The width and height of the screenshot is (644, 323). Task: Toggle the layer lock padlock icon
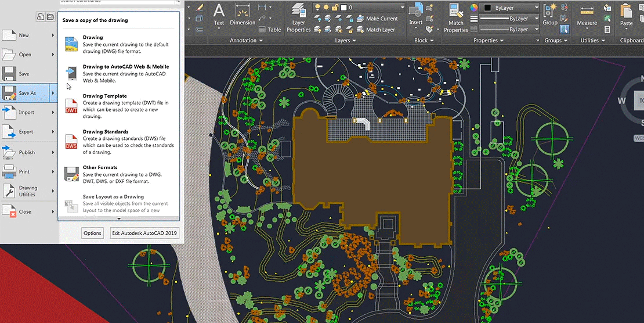(335, 8)
